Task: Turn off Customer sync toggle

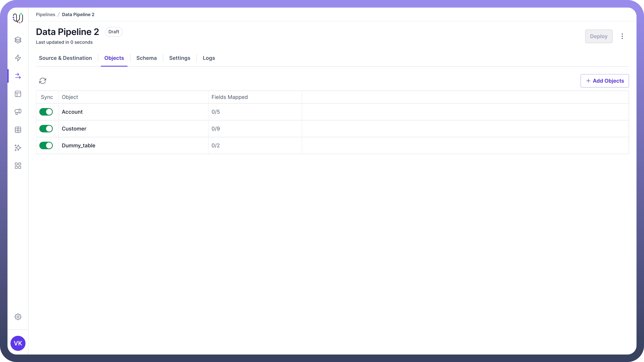Action: pos(46,129)
